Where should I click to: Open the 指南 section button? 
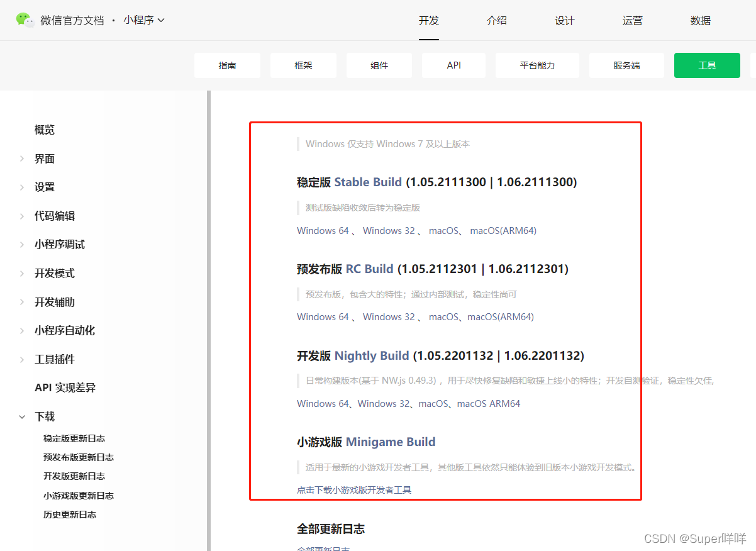click(x=227, y=65)
